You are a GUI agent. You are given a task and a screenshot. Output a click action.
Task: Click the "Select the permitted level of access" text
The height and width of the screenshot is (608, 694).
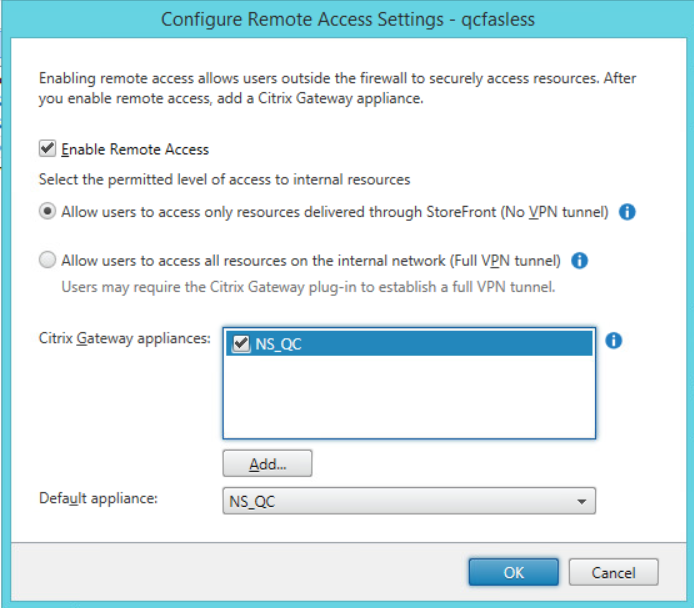[224, 179]
